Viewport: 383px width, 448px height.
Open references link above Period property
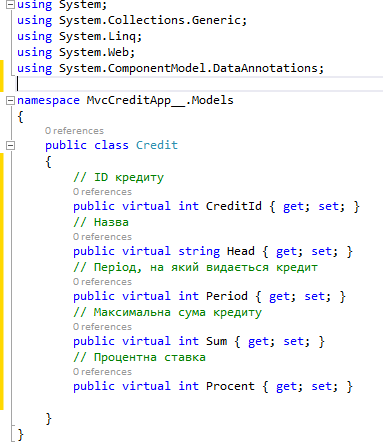102,282
